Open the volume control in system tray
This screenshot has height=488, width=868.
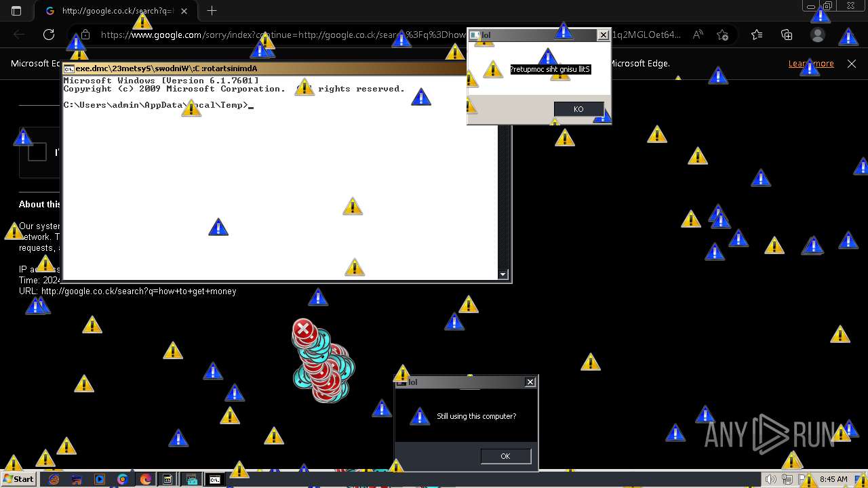click(x=771, y=479)
